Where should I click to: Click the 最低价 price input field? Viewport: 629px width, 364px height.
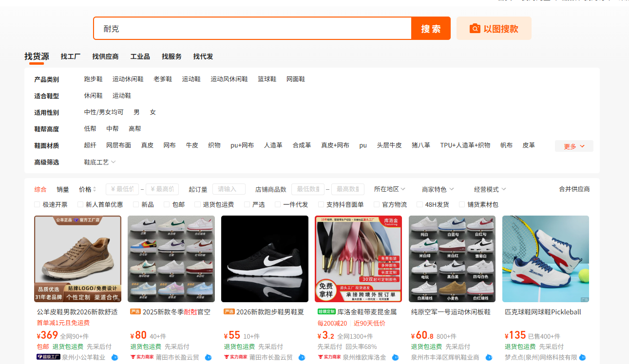(122, 189)
